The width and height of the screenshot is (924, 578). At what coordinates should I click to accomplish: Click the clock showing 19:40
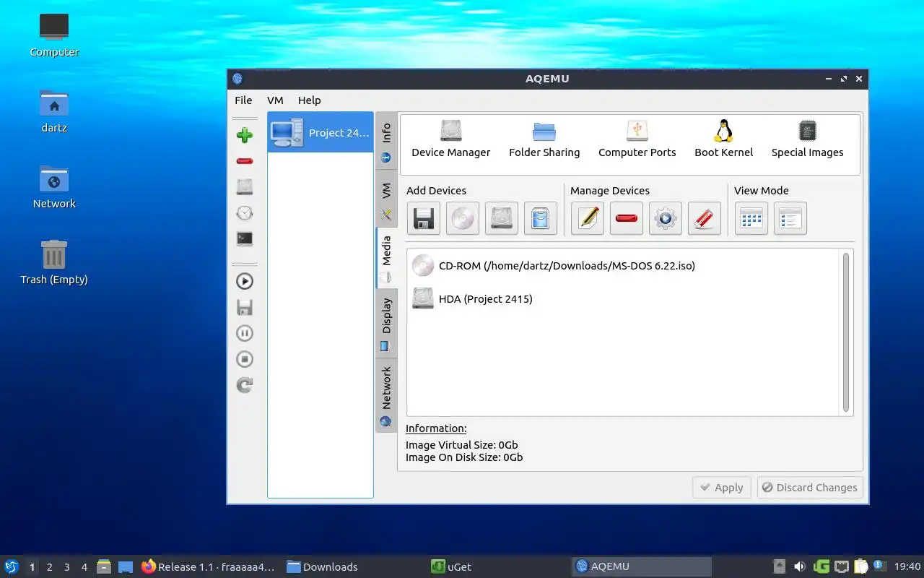point(907,567)
